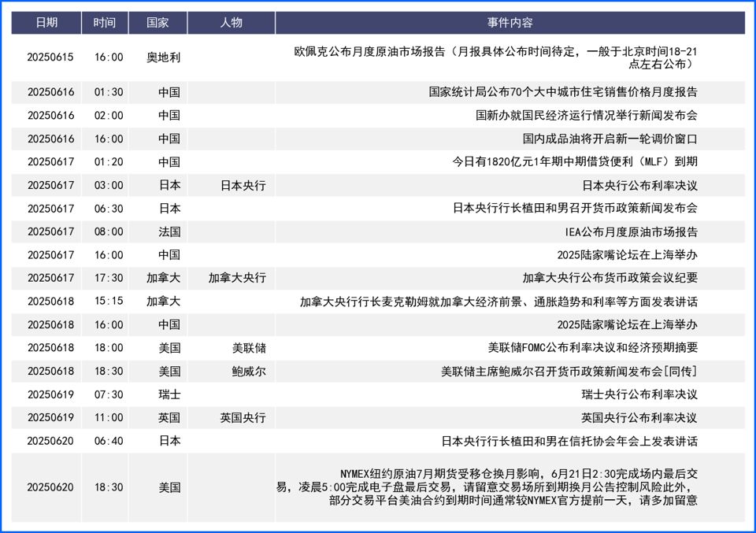This screenshot has width=756, height=533.
Task: Select the time cell 17:30
Action: coord(109,278)
